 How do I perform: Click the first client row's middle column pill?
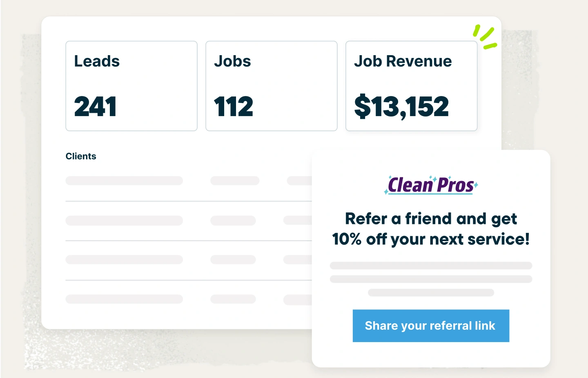[x=235, y=181]
